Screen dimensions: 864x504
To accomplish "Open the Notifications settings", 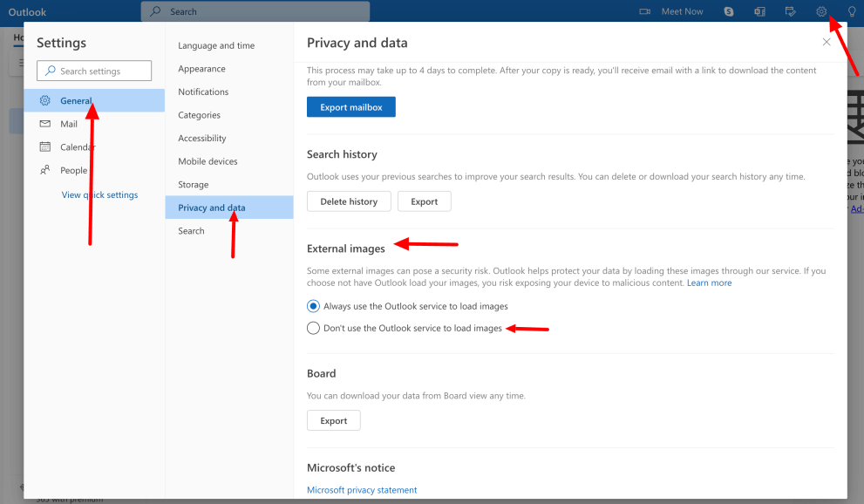I will (202, 92).
